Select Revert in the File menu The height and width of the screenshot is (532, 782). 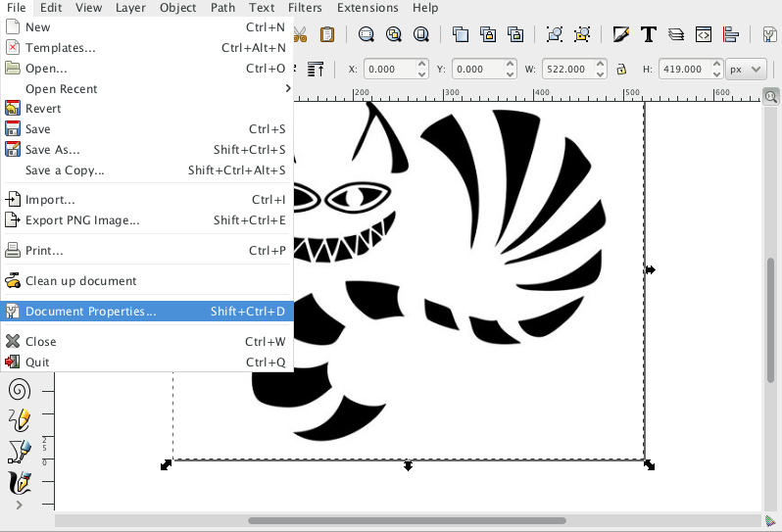click(x=147, y=108)
